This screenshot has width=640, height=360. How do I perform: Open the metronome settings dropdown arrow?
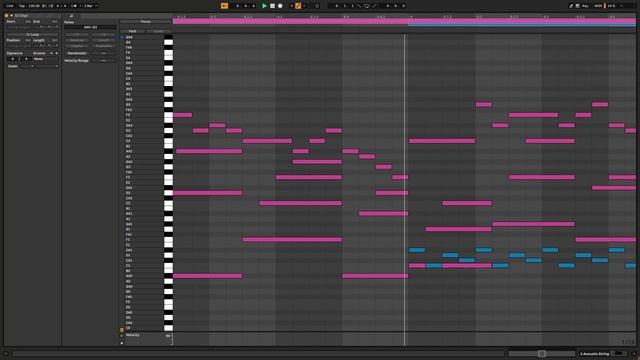[80, 6]
